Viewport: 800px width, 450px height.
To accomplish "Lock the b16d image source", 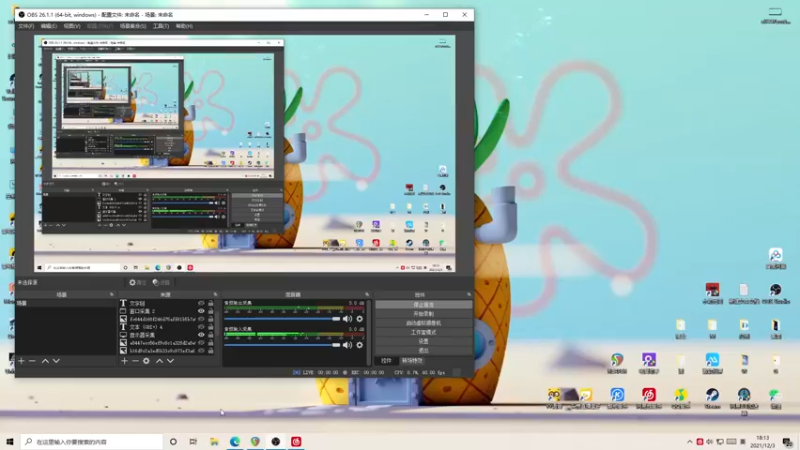I will coord(211,351).
